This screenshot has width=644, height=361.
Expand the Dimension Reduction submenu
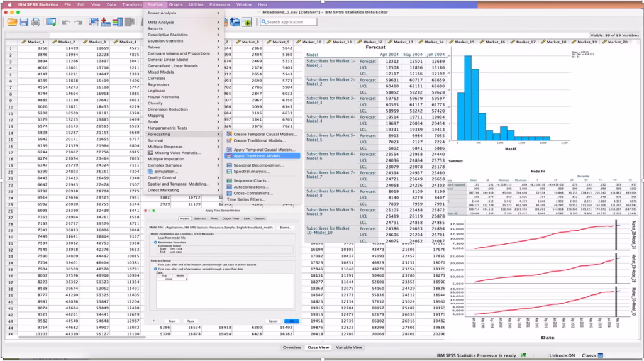[184, 109]
